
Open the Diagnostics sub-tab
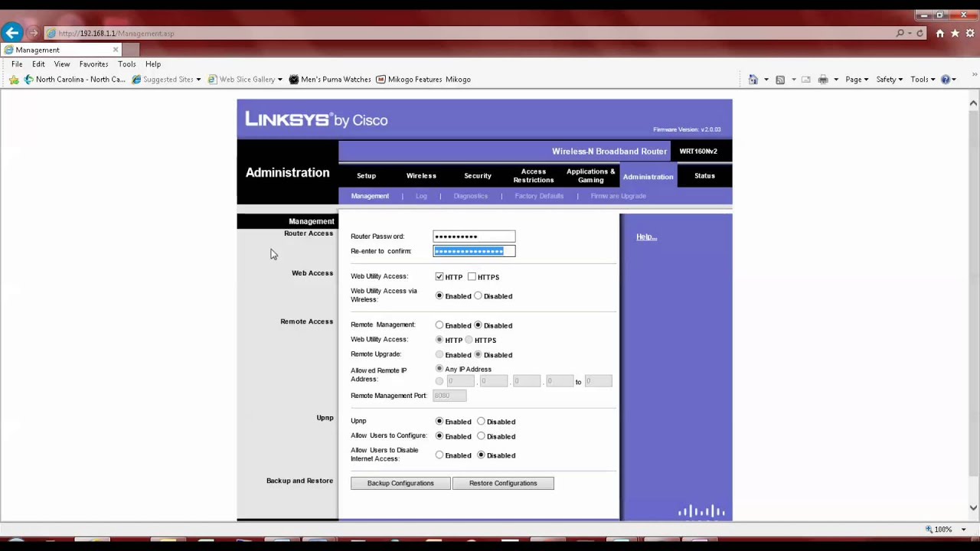click(470, 196)
